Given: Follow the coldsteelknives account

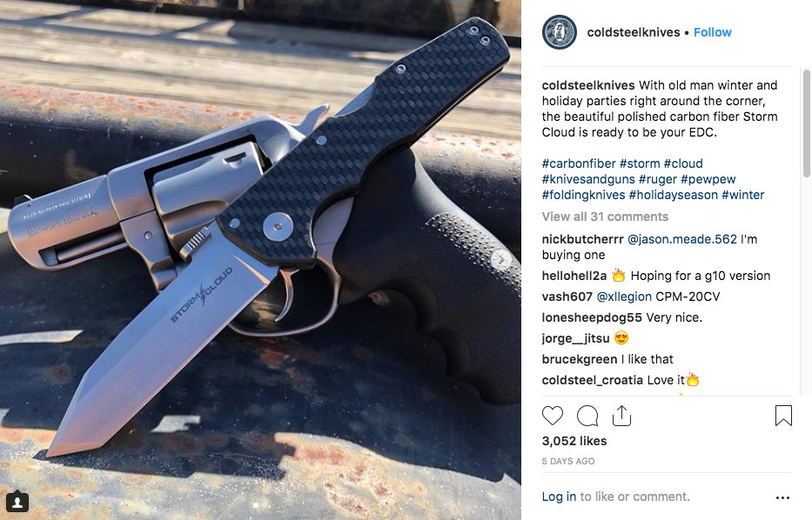Looking at the screenshot, I should coord(712,32).
